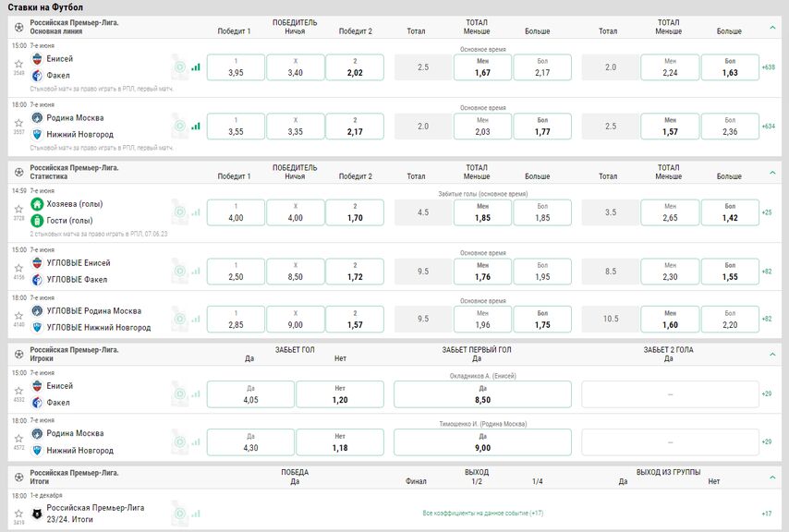789x532 pixels.
Task: Expand +82 markets for УГЛОВЫЕ Родина Москва
Action: point(767,319)
